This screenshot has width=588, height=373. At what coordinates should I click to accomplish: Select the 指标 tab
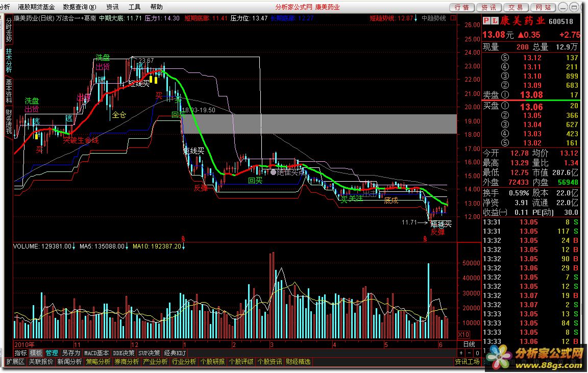(20, 353)
